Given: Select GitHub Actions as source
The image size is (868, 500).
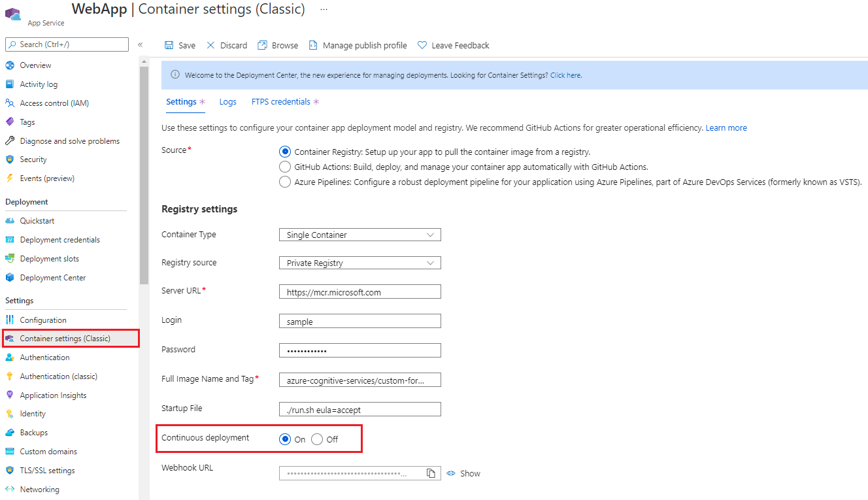Looking at the screenshot, I should coord(285,167).
